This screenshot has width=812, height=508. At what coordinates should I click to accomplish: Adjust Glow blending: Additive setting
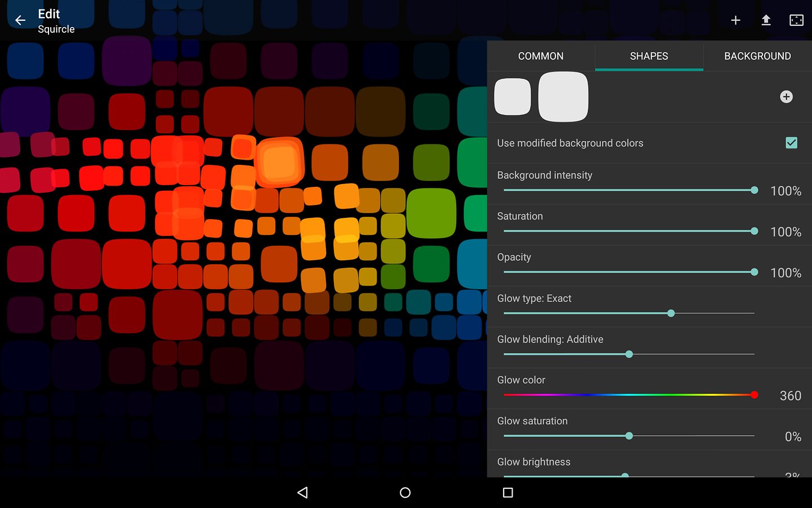(x=628, y=354)
